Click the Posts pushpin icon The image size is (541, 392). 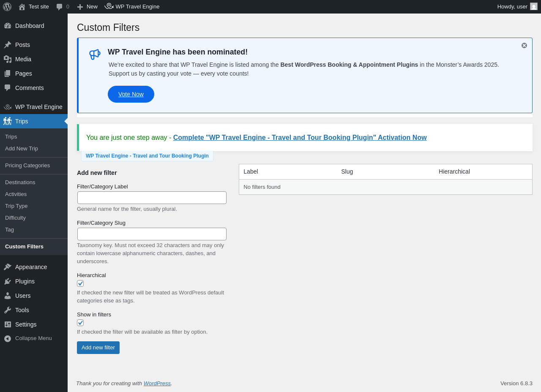click(x=8, y=45)
